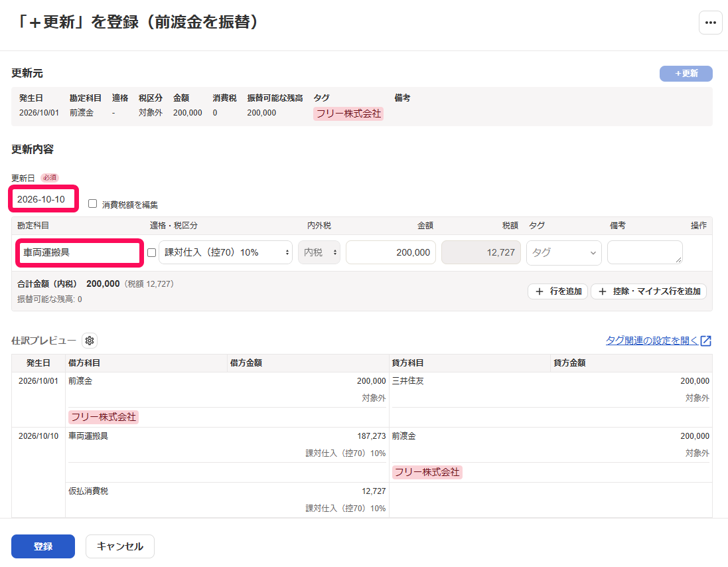The height and width of the screenshot is (567, 728).
Task: Open the タグ dropdown
Action: [563, 252]
